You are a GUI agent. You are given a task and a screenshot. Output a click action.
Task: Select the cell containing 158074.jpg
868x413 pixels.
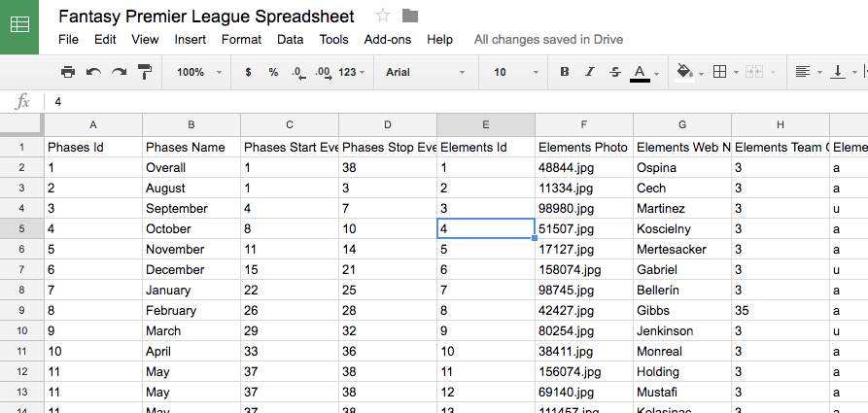[x=584, y=269]
